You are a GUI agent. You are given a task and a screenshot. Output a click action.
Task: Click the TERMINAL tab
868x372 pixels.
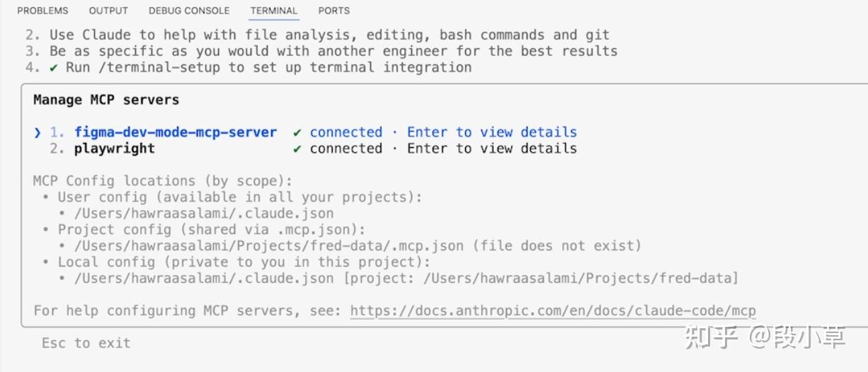click(x=274, y=11)
